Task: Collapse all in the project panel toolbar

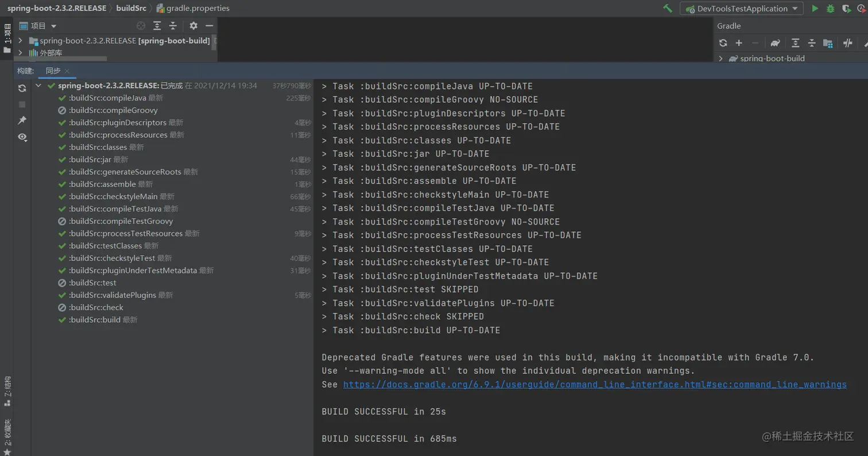Action: point(173,26)
